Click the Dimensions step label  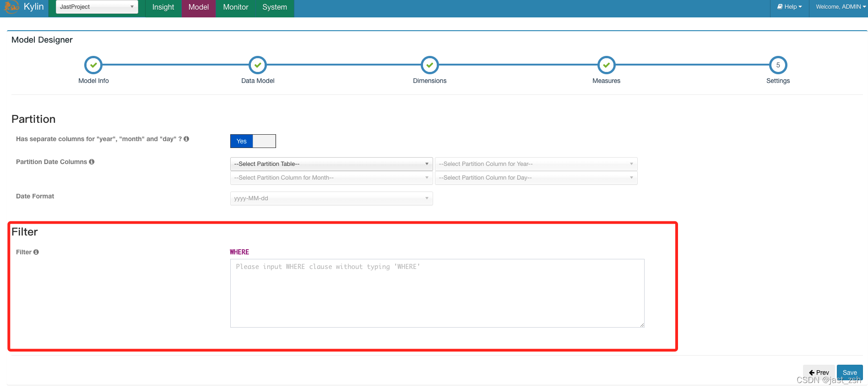pyautogui.click(x=429, y=81)
